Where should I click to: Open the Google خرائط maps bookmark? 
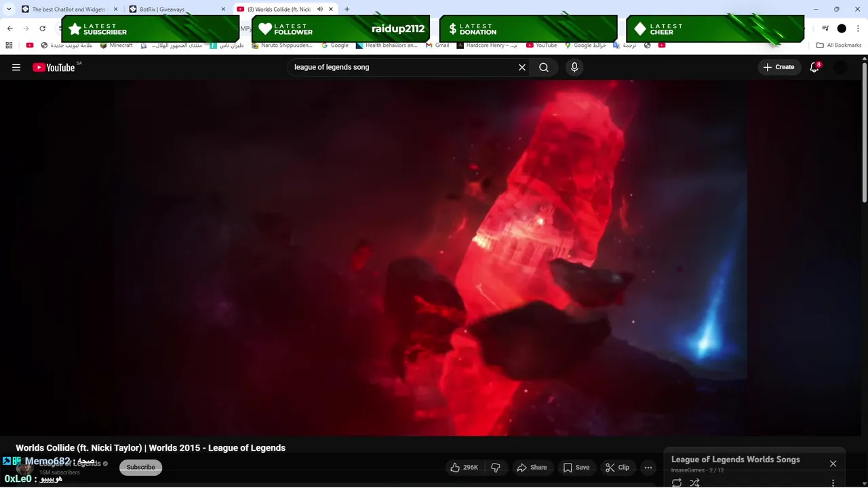[x=585, y=45]
